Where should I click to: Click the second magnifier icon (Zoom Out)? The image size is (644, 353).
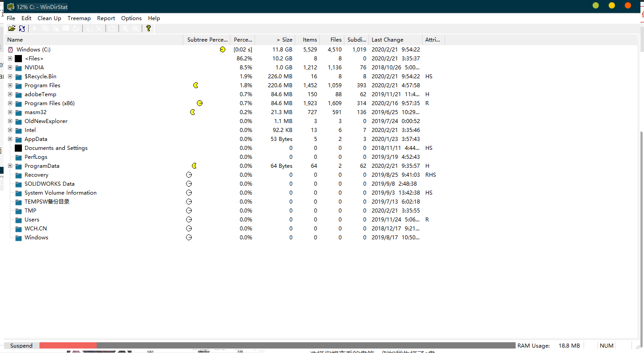[136, 28]
